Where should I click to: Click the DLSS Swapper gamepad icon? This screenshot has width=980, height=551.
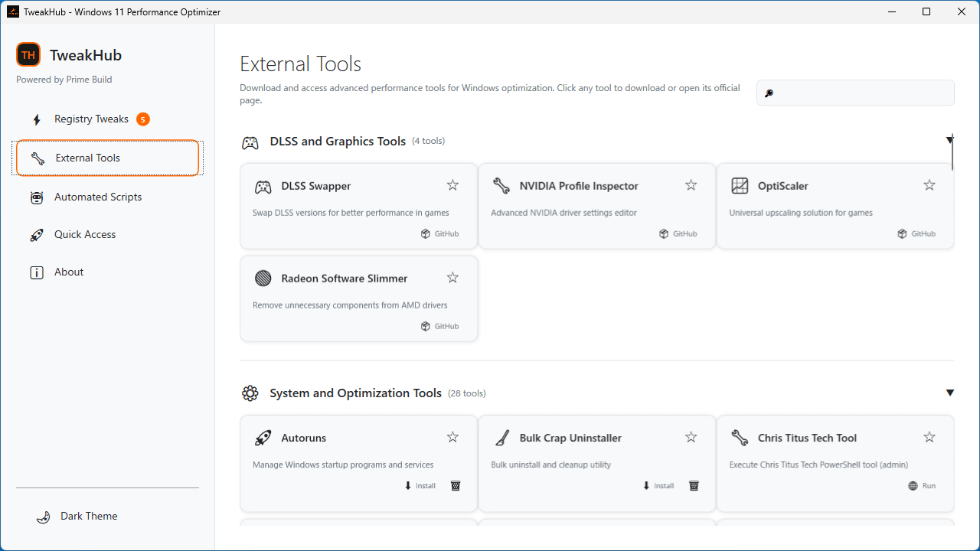(x=263, y=186)
